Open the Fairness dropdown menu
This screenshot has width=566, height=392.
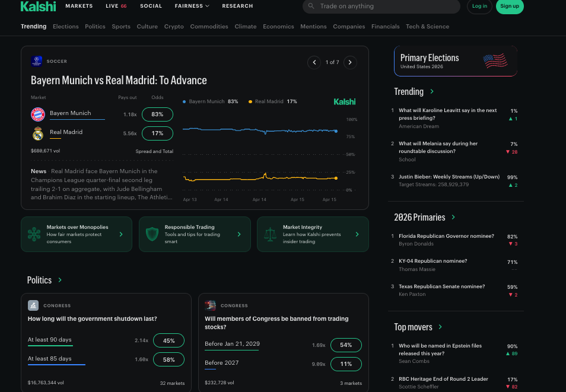click(192, 6)
